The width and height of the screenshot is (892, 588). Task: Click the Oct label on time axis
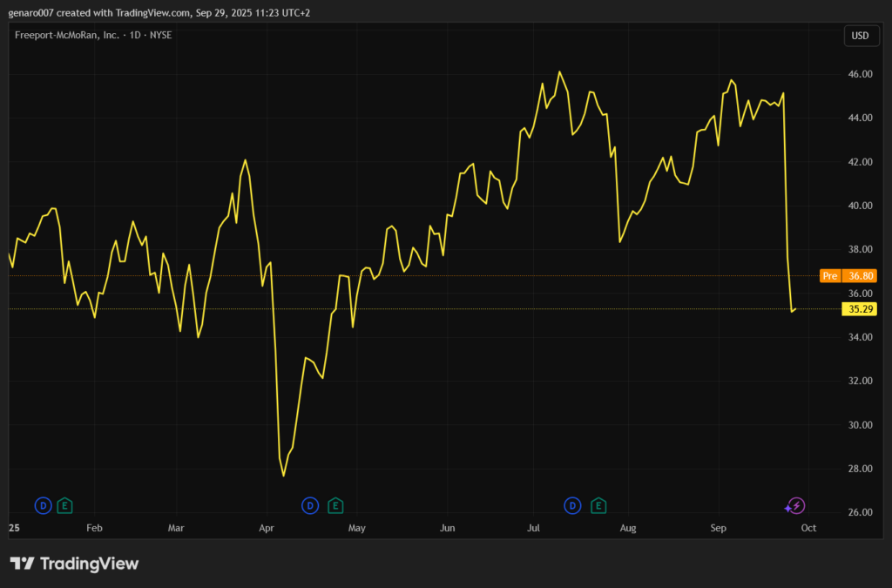pyautogui.click(x=808, y=528)
